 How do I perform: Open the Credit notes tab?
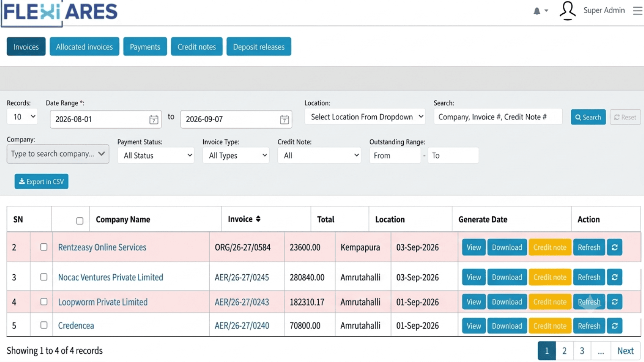tap(197, 47)
